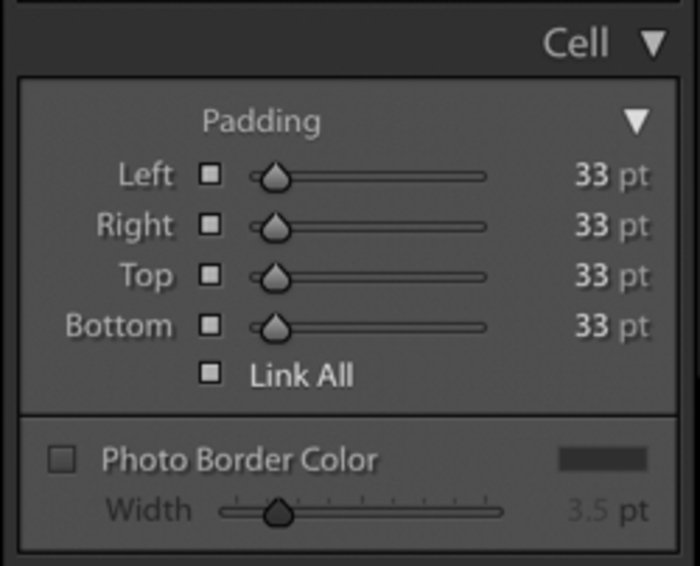700x566 pixels.
Task: Enable the Link All checkbox
Action: point(210,375)
